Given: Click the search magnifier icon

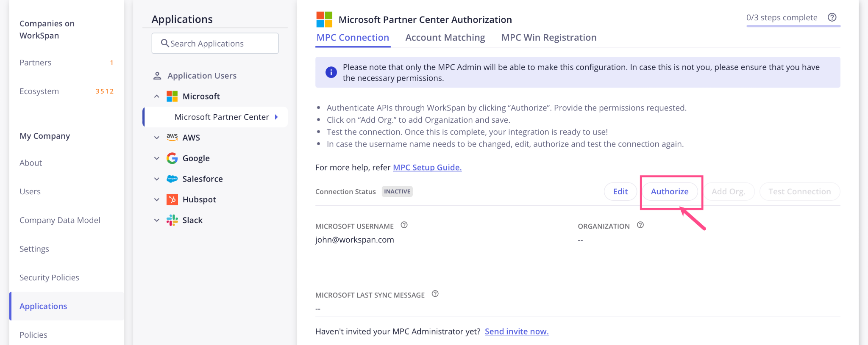Looking at the screenshot, I should tap(165, 43).
